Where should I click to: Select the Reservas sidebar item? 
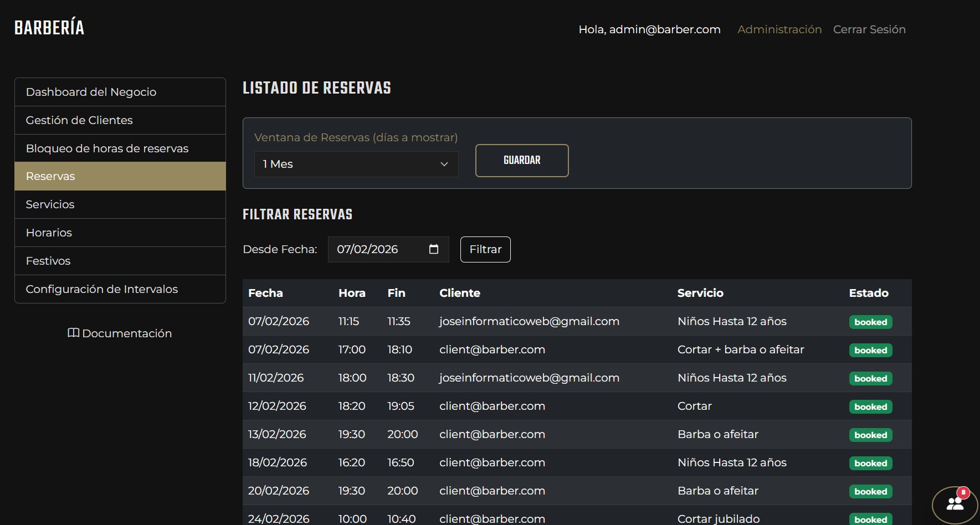tap(120, 176)
